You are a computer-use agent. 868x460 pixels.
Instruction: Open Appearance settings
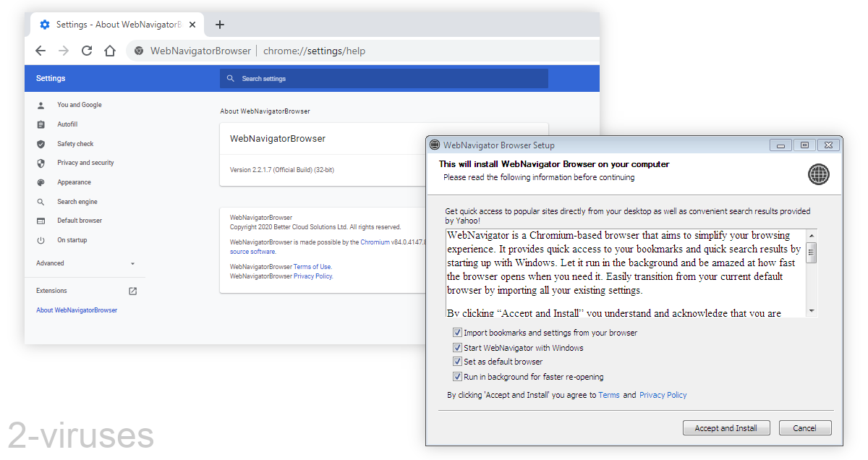(75, 182)
